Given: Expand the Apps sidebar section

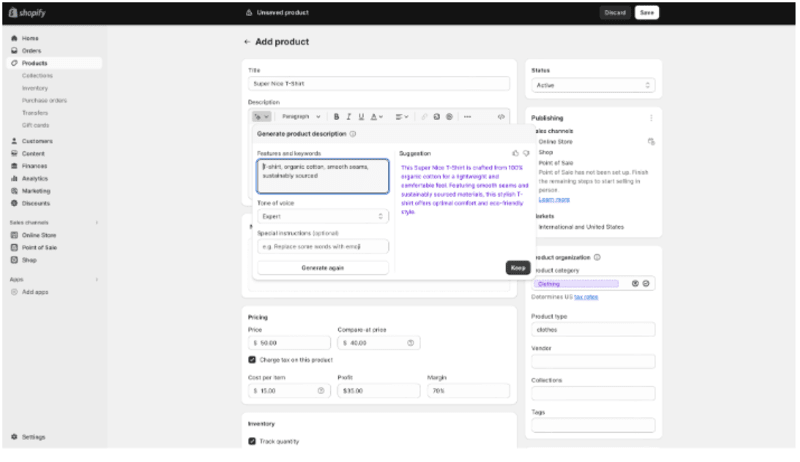Looking at the screenshot, I should pyautogui.click(x=97, y=280).
